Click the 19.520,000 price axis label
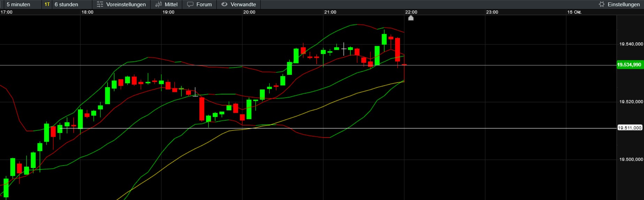Image resolution: width=644 pixels, height=200 pixels. 631,102
